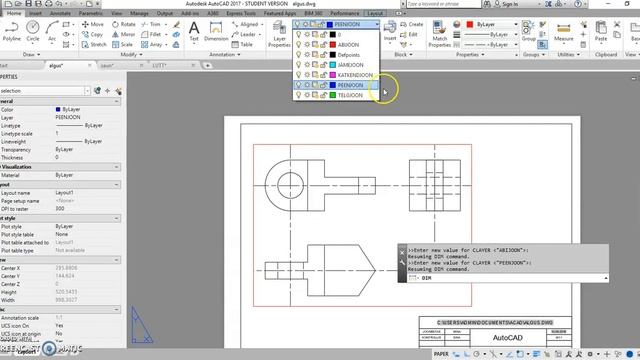Open the Output ribbon tab

point(164,13)
